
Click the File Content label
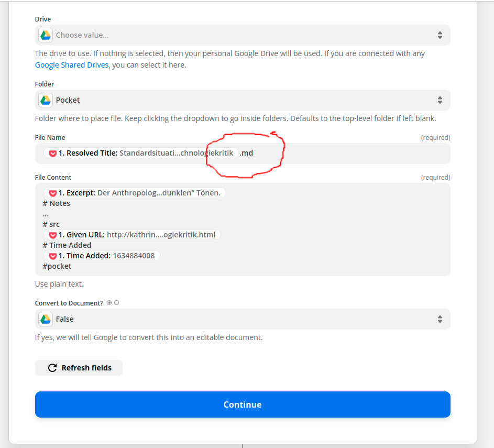(53, 178)
